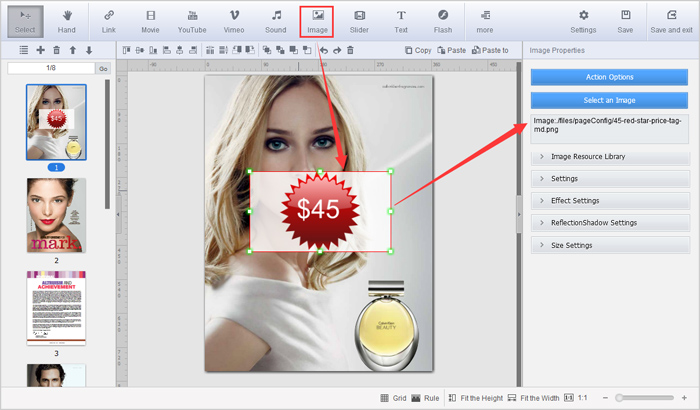This screenshot has height=410, width=700.
Task: Expand ReflectionShadow Settings section
Action: (x=610, y=223)
